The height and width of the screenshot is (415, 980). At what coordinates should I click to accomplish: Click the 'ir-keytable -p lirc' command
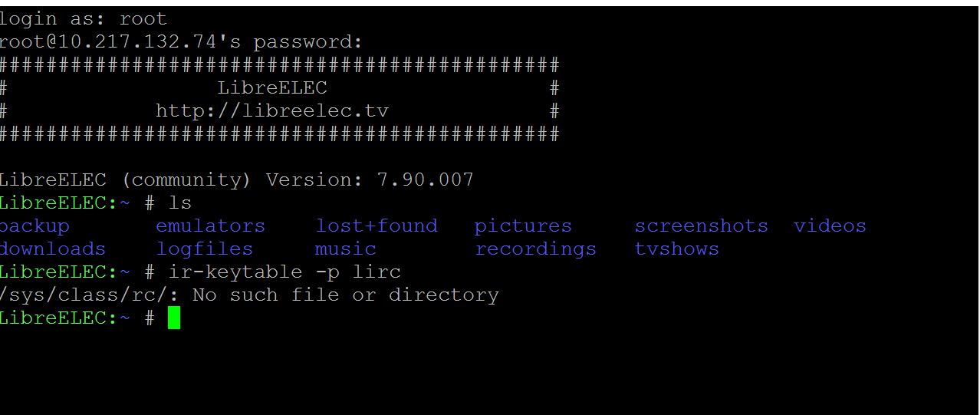[284, 272]
